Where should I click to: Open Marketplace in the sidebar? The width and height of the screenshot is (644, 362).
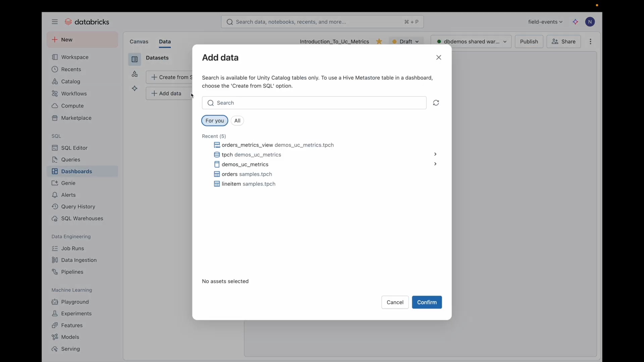click(x=83, y=118)
